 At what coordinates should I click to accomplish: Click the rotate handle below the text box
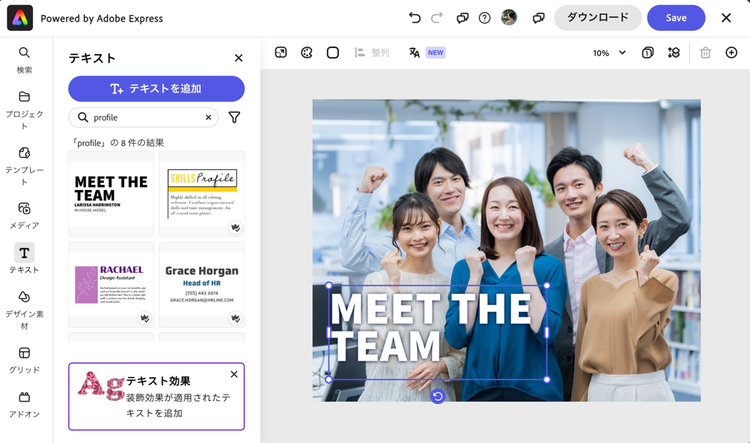438,396
